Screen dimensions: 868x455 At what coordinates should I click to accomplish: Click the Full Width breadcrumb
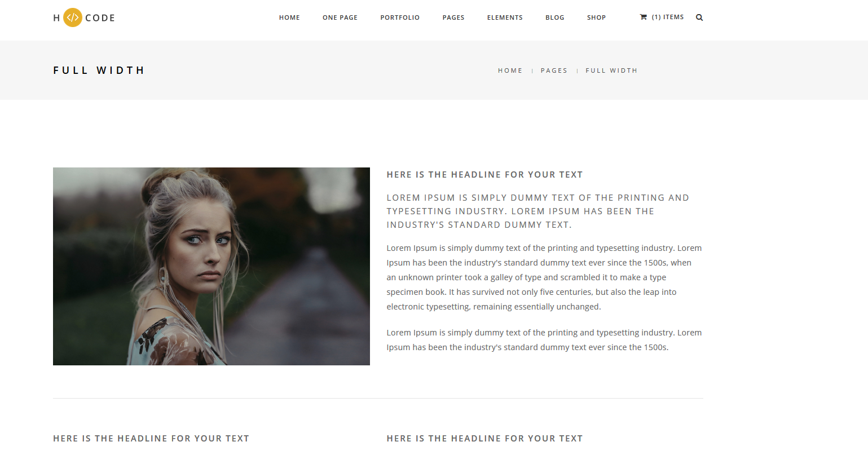click(611, 70)
